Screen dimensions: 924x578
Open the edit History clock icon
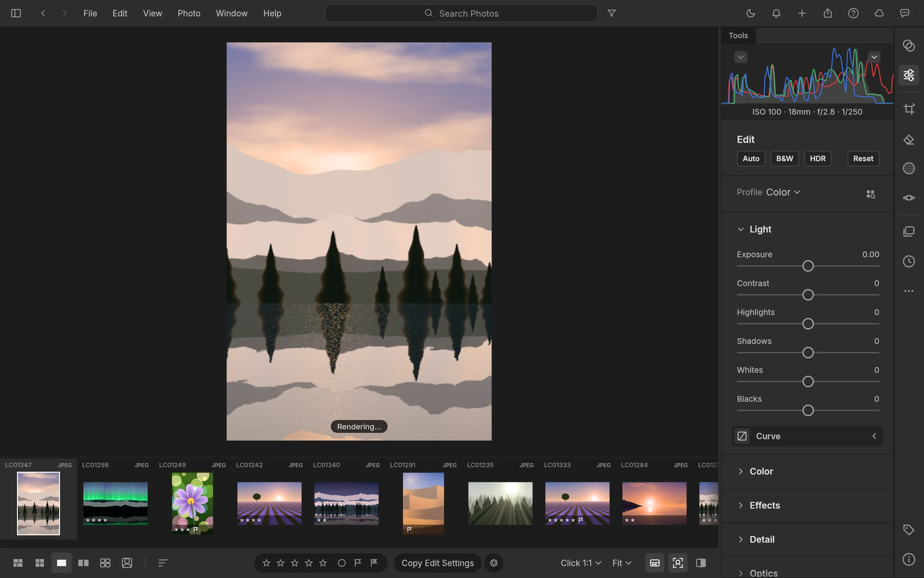(x=909, y=261)
